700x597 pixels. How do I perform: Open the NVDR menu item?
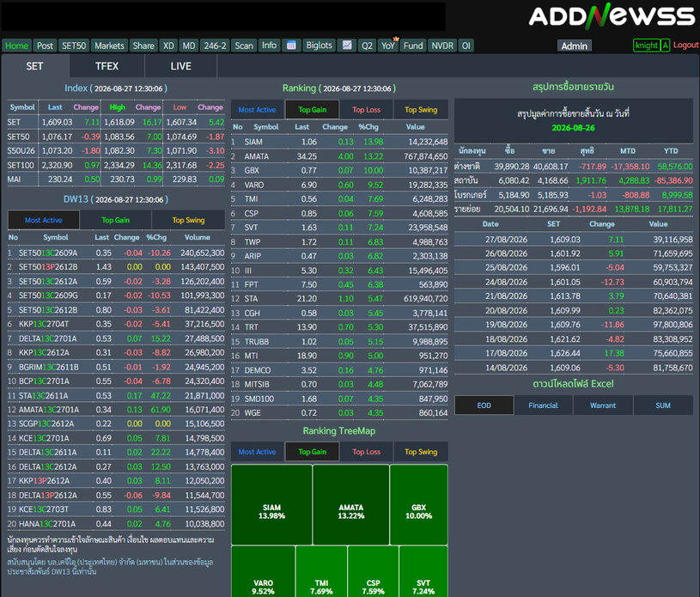point(442,46)
